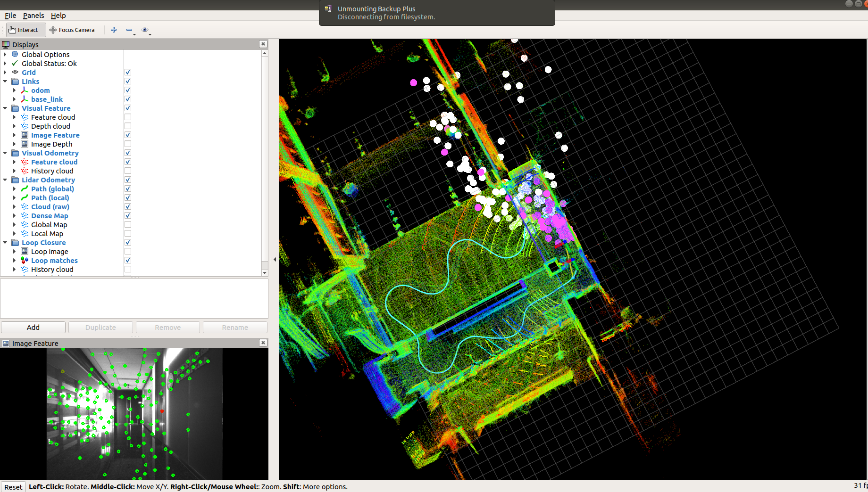
Task: Open the Help menu
Action: (x=58, y=15)
